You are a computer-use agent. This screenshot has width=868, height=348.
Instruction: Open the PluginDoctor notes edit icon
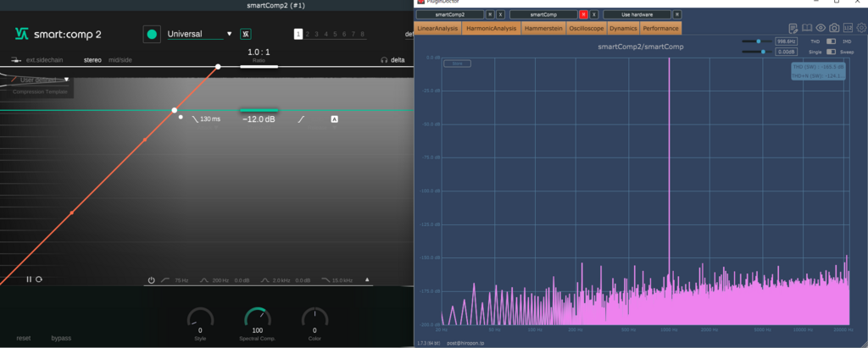point(793,28)
